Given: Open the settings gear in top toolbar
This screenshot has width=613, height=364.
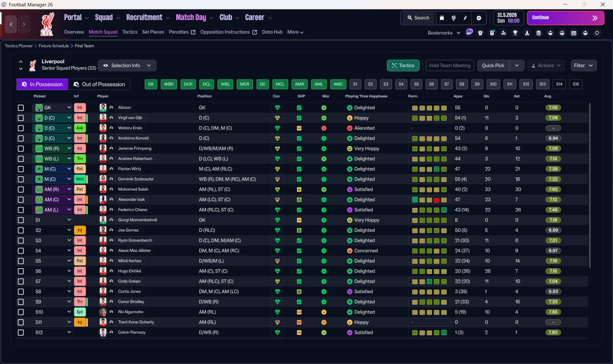Looking at the screenshot, I should pos(479,18).
